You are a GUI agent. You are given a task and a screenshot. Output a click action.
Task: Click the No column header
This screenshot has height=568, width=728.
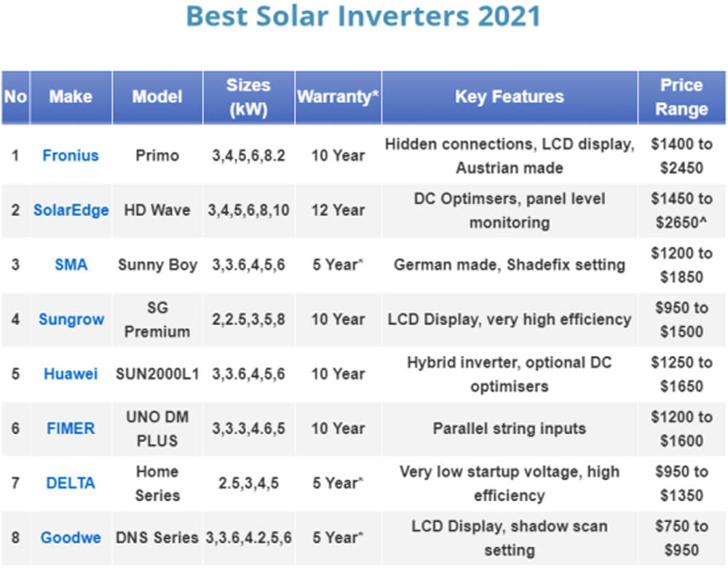tap(15, 98)
